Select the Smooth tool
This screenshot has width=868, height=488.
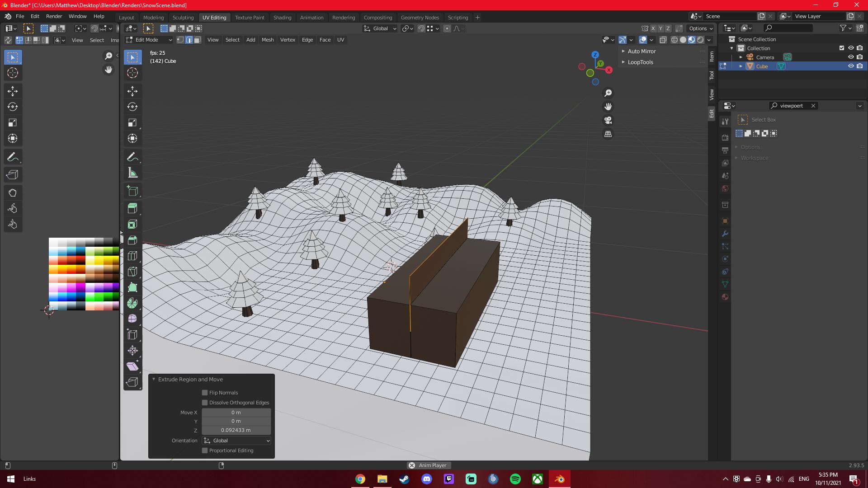(132, 319)
